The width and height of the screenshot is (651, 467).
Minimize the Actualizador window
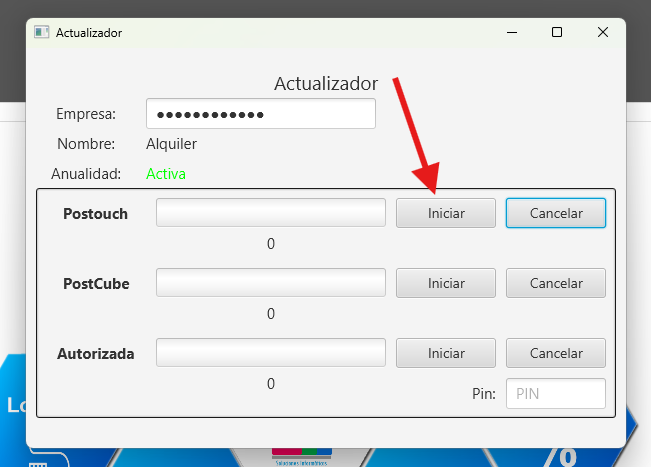click(511, 32)
